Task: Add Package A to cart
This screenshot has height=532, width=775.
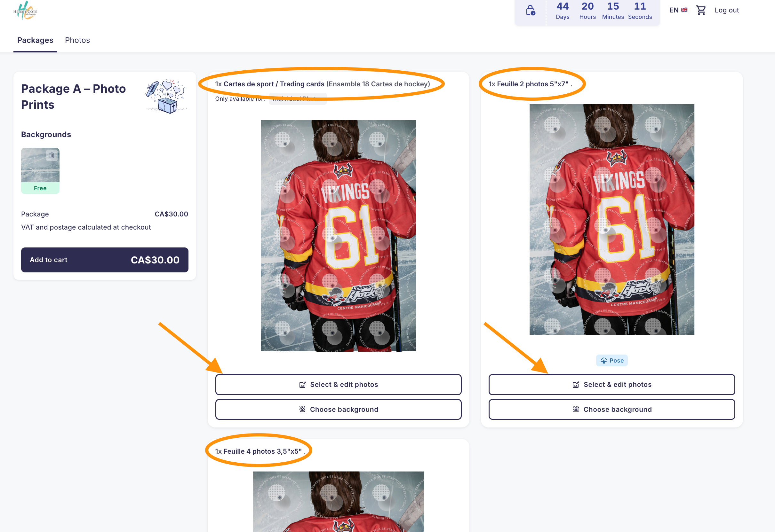Action: click(x=104, y=260)
